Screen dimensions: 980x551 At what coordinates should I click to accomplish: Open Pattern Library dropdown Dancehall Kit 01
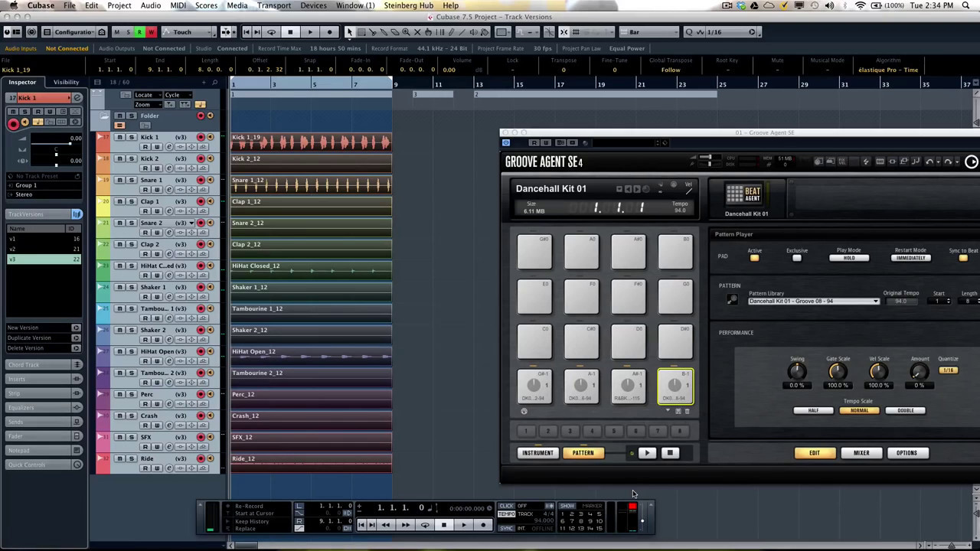(x=814, y=301)
